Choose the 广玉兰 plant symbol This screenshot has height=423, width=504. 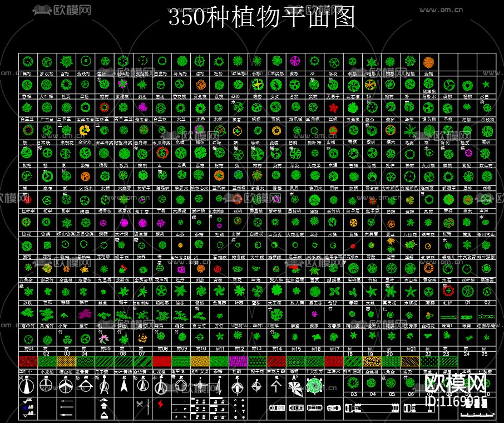click(x=47, y=107)
